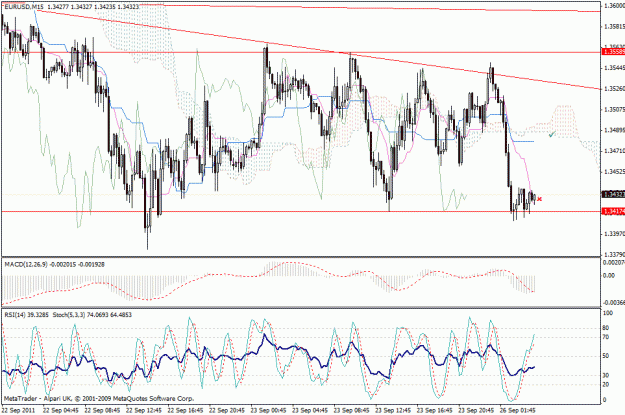
Task: Click the 50 level on the oscillator scale
Action: click(x=606, y=356)
